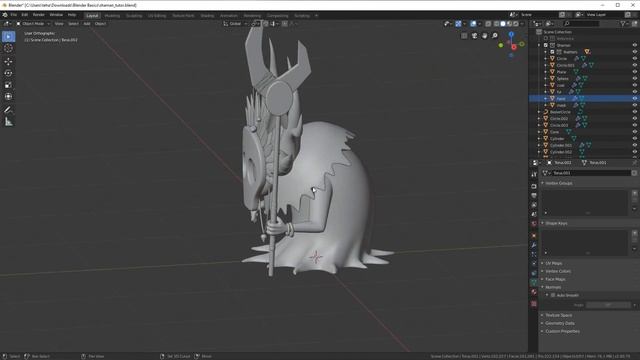Hide the Sphere object in outliner
640x360 pixels.
635,78
